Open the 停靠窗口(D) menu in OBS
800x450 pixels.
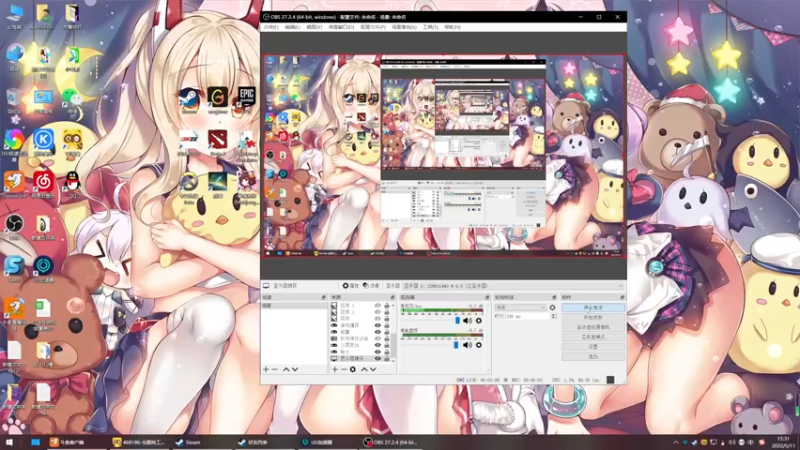tap(341, 27)
